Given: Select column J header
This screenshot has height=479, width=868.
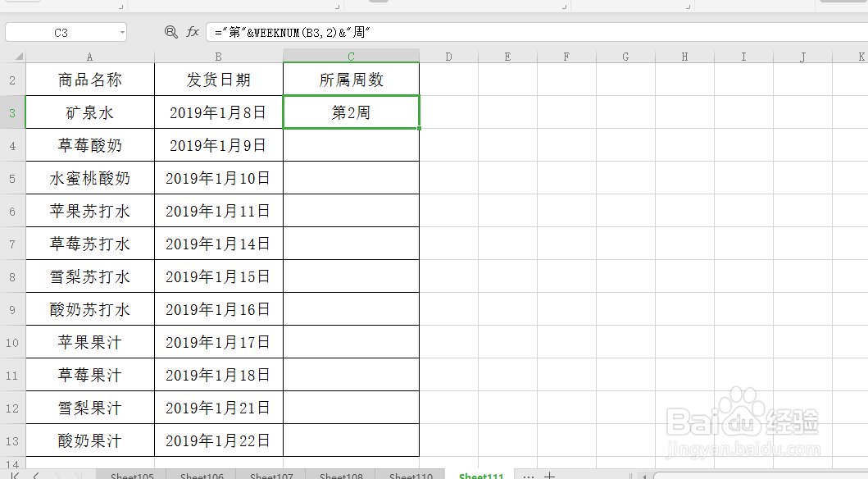Looking at the screenshot, I should click(x=802, y=56).
